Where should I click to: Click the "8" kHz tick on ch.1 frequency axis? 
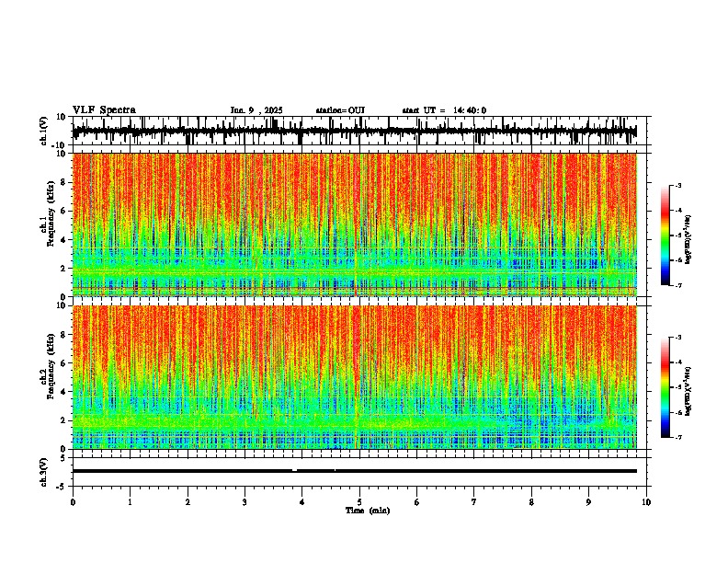(x=64, y=182)
